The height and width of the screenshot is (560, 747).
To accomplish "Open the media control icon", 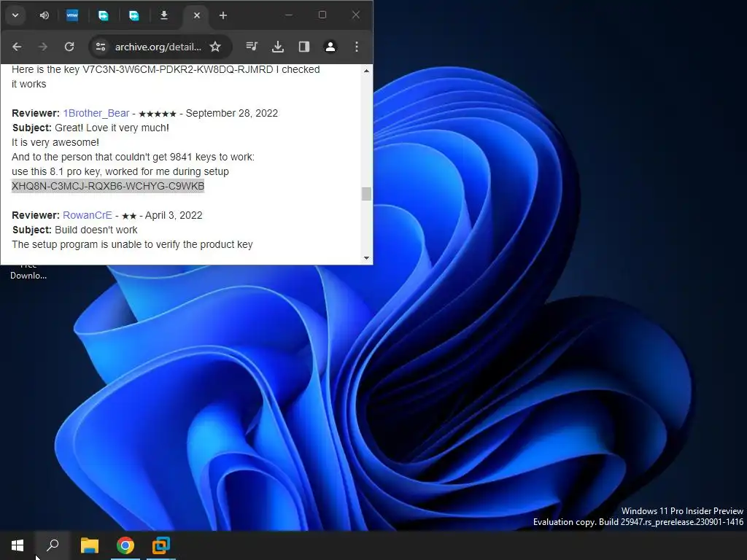I will (x=252, y=47).
